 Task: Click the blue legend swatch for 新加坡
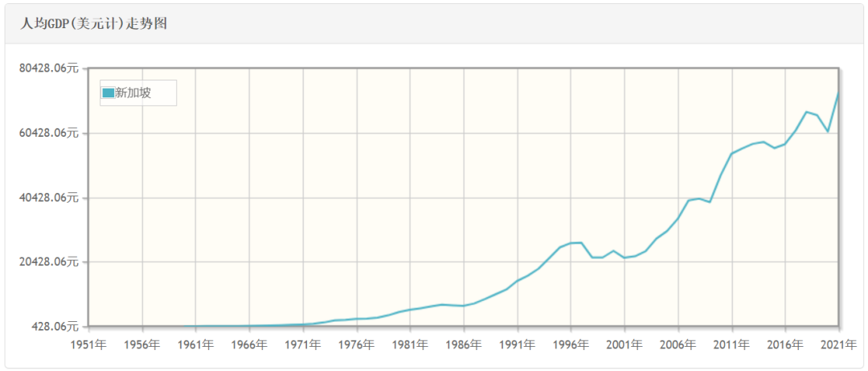tap(108, 93)
